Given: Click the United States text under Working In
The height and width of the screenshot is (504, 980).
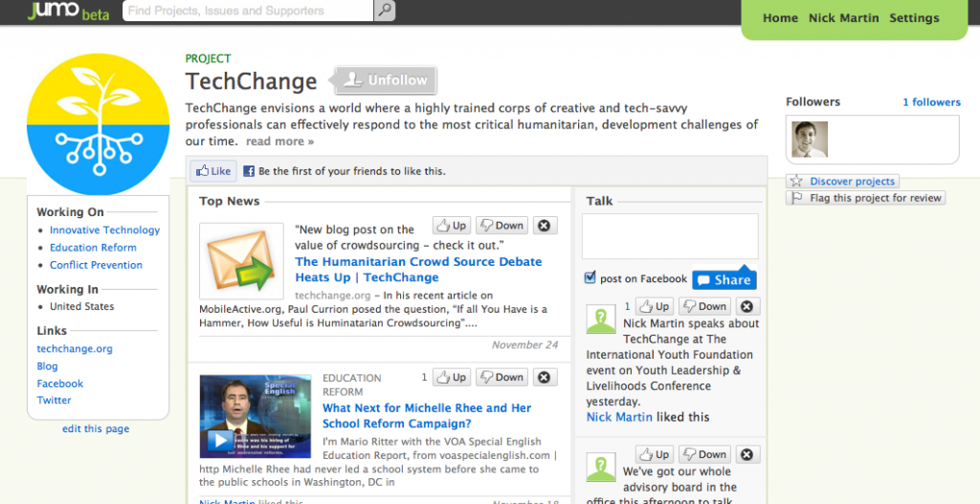Looking at the screenshot, I should pos(82,306).
